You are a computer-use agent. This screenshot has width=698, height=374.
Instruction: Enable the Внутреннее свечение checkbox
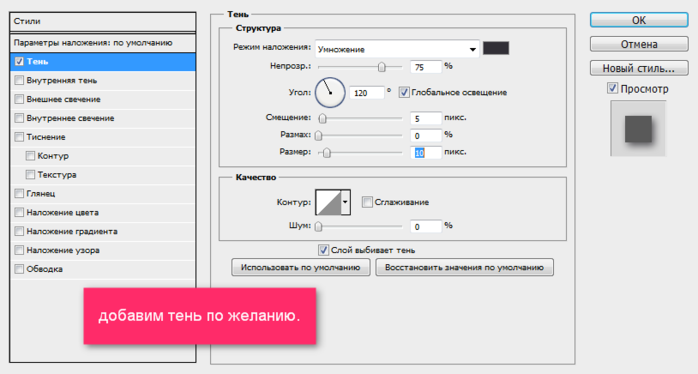point(19,118)
